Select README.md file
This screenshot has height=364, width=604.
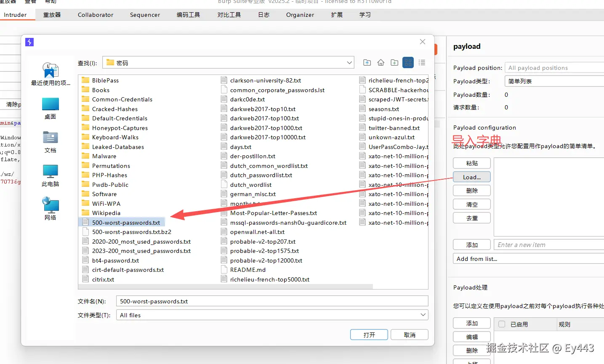pos(243,270)
